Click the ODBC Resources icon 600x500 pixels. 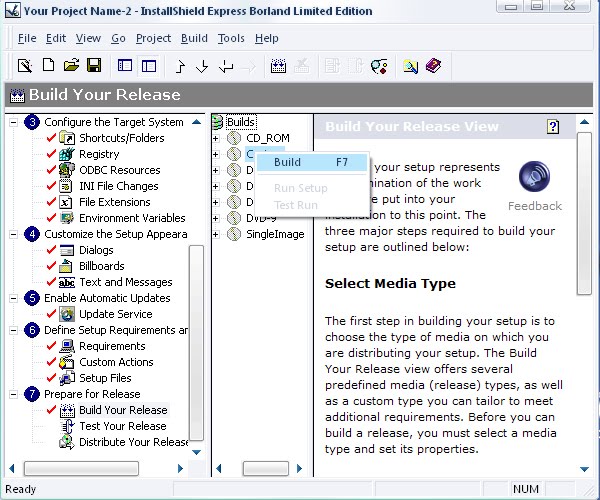(x=67, y=170)
